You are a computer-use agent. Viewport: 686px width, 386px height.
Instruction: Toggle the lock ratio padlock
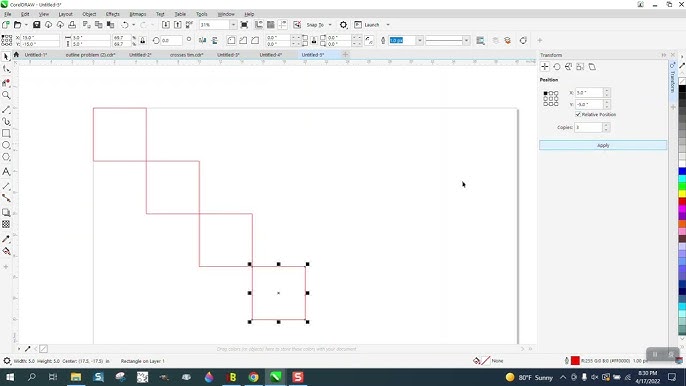pyautogui.click(x=143, y=41)
